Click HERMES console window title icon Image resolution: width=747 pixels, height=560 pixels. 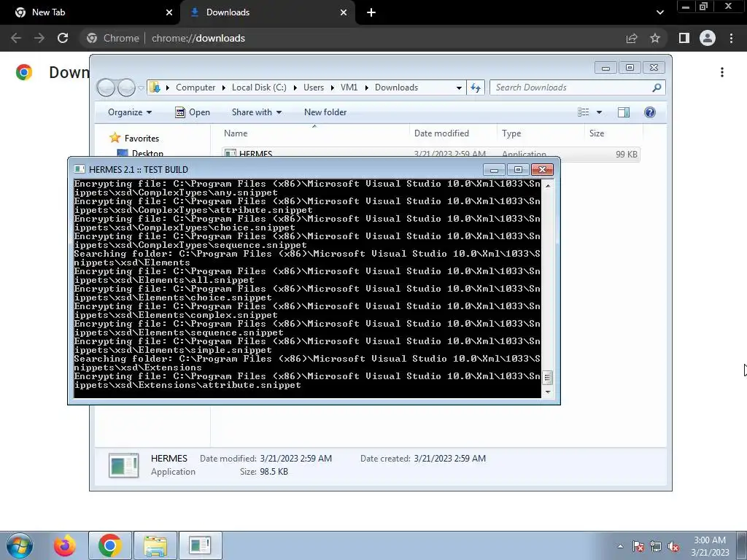pos(80,169)
